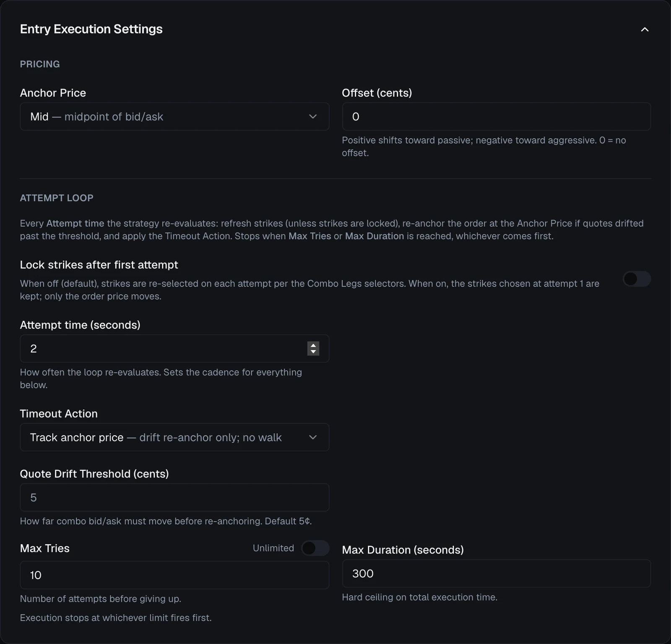Click the PRICING section heading
The width and height of the screenshot is (671, 644).
tap(40, 64)
